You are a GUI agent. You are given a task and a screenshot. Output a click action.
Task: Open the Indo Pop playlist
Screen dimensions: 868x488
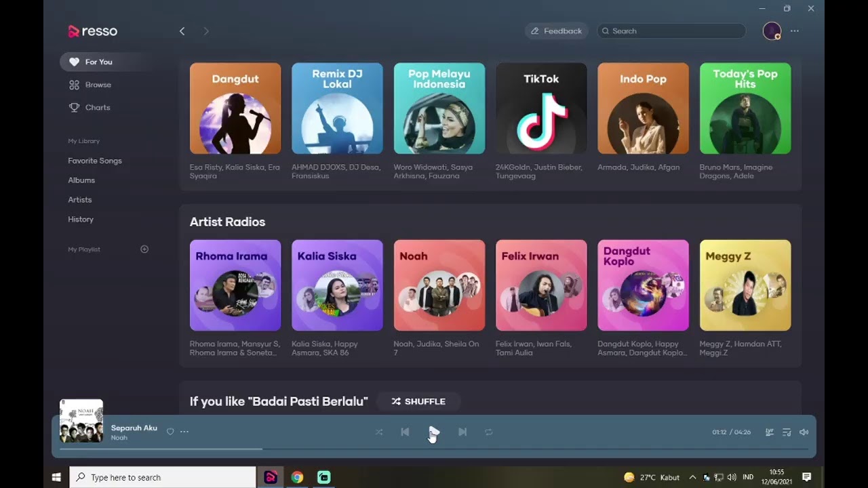click(x=643, y=108)
